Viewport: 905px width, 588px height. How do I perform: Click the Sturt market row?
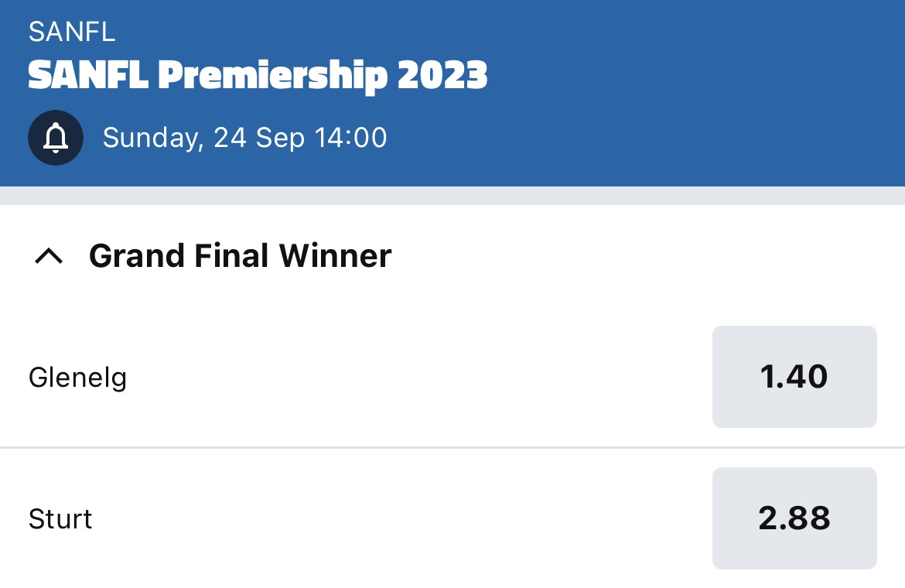point(452,518)
